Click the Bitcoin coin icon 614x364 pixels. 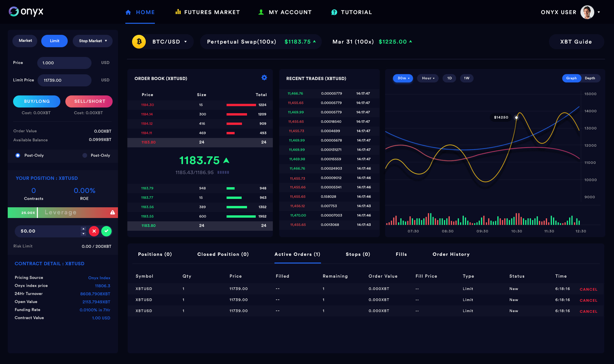pos(139,42)
